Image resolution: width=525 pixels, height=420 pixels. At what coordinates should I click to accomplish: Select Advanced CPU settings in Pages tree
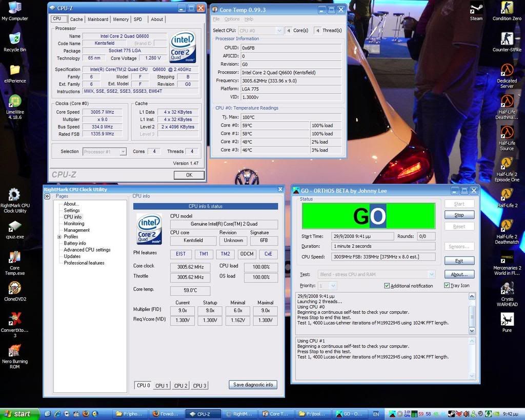click(87, 250)
